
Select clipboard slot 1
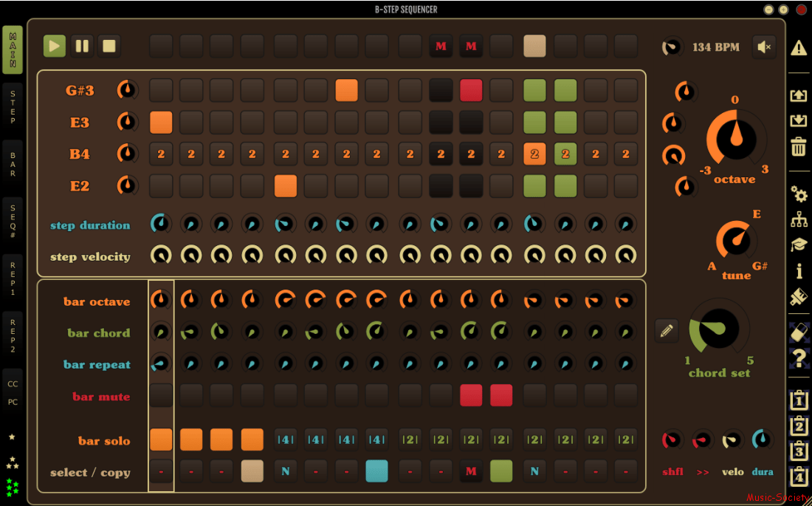coord(799,399)
